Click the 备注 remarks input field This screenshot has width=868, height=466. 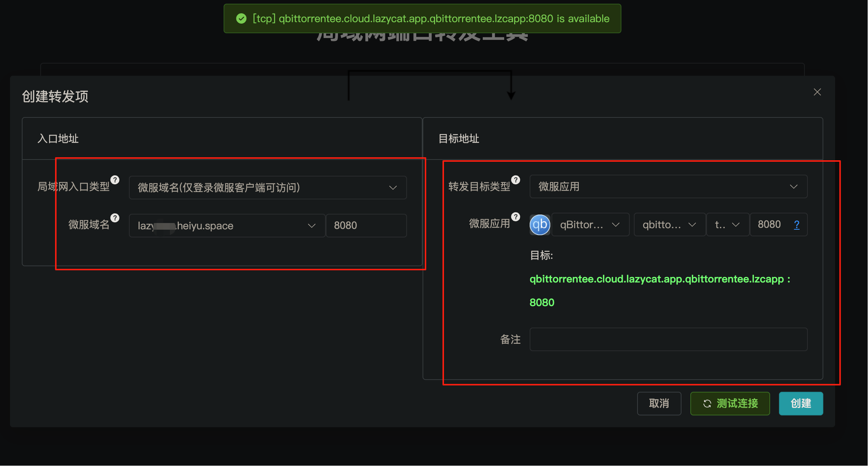pos(668,339)
